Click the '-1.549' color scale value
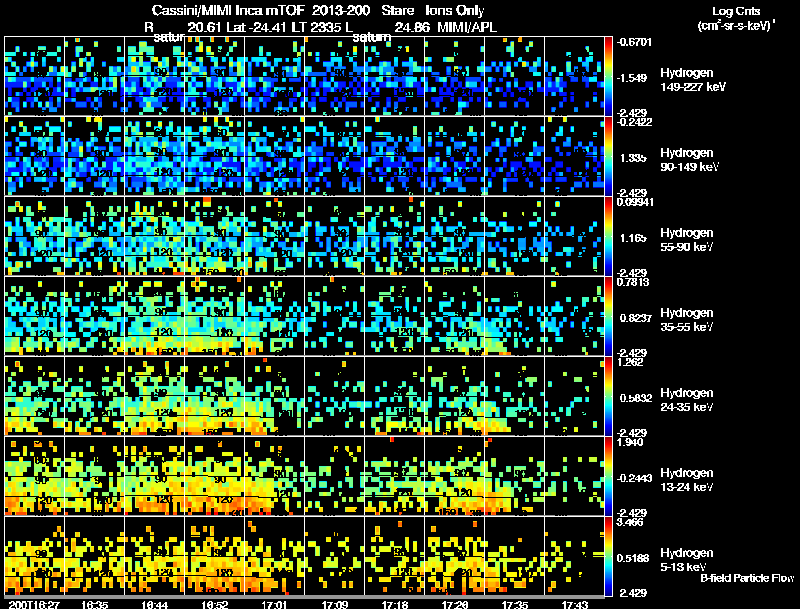 (x=632, y=78)
